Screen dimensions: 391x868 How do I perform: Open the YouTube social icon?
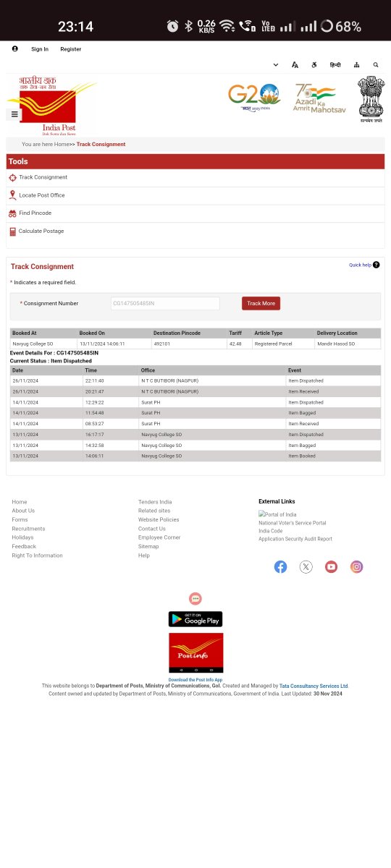[331, 566]
